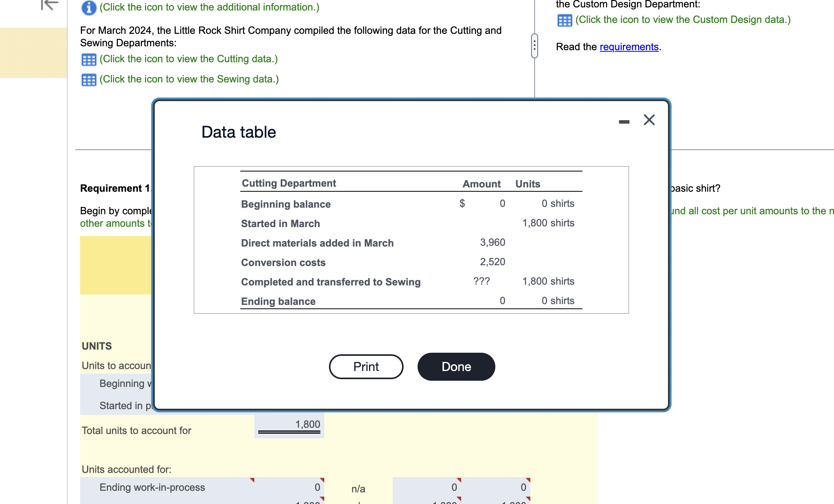This screenshot has height=504, width=834.
Task: Open the requirements link
Action: (x=629, y=47)
